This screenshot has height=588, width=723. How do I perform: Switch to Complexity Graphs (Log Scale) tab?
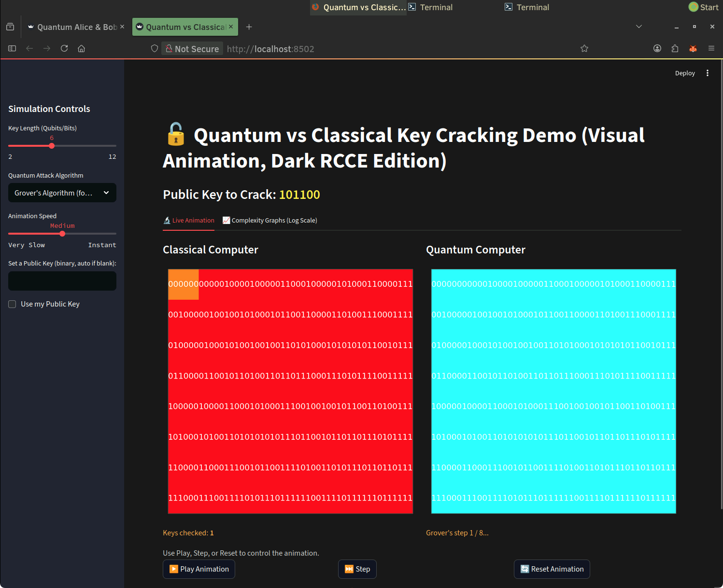click(x=269, y=221)
